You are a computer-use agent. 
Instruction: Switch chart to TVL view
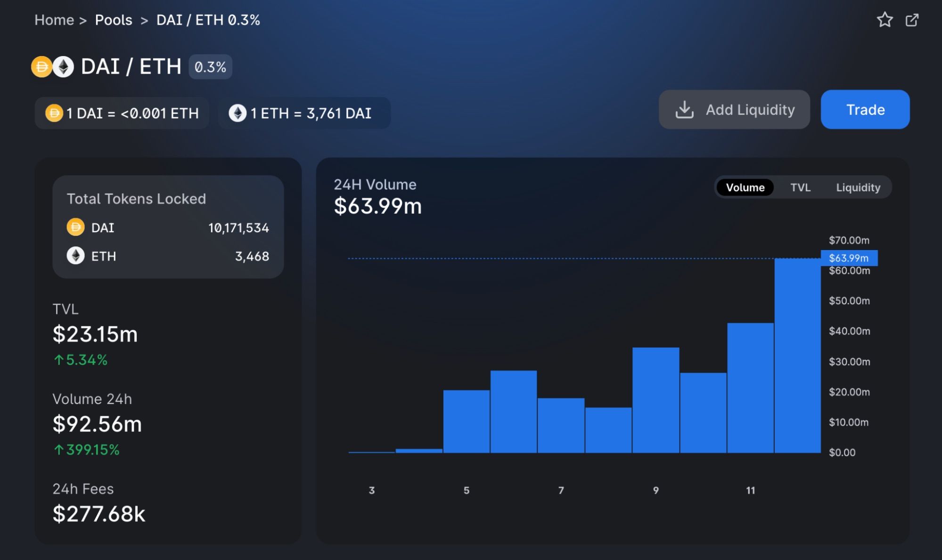pos(800,187)
